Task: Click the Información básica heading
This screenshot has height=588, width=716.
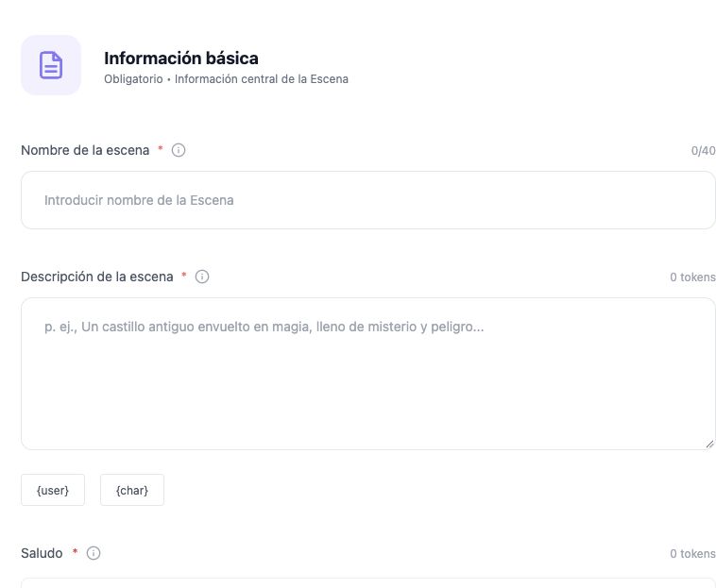Action: [181, 59]
